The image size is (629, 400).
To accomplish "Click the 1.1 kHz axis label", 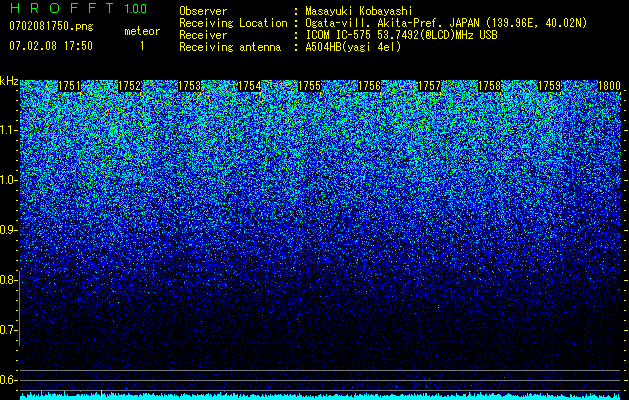I will (8, 130).
